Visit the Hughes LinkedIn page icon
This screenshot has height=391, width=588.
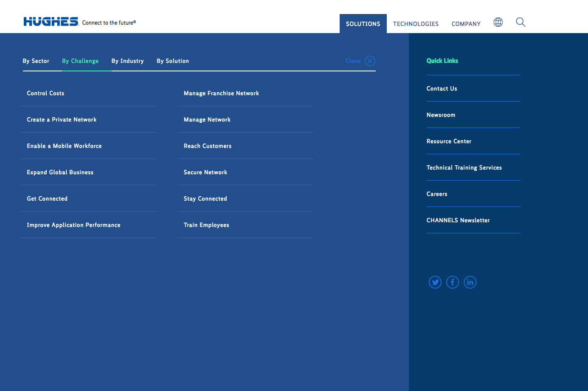pos(470,282)
